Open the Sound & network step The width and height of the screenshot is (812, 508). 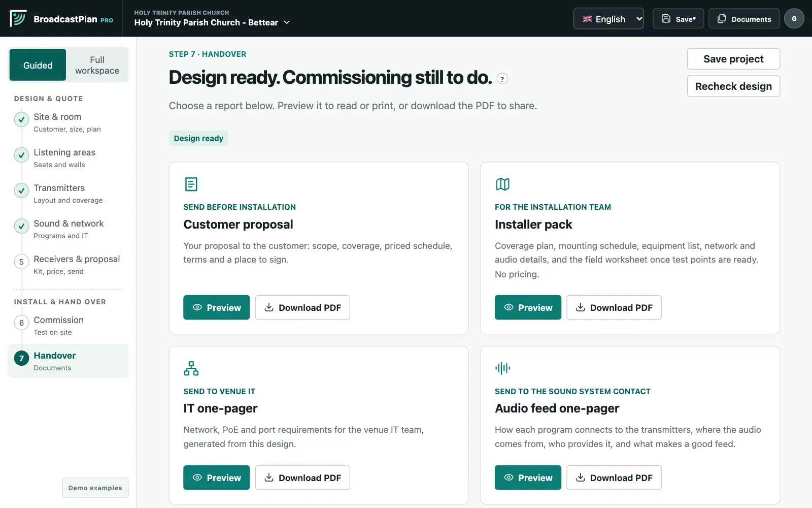(69, 229)
